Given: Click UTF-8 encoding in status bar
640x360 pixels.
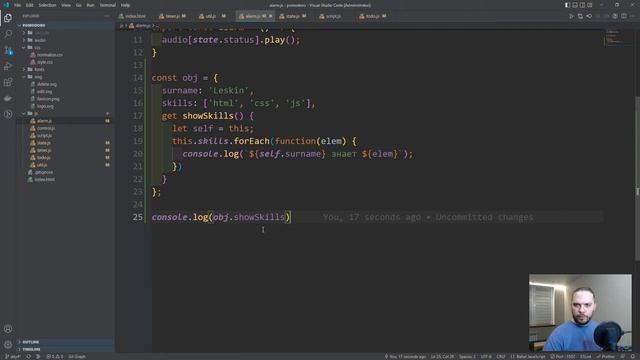Looking at the screenshot, I should click(x=486, y=357).
